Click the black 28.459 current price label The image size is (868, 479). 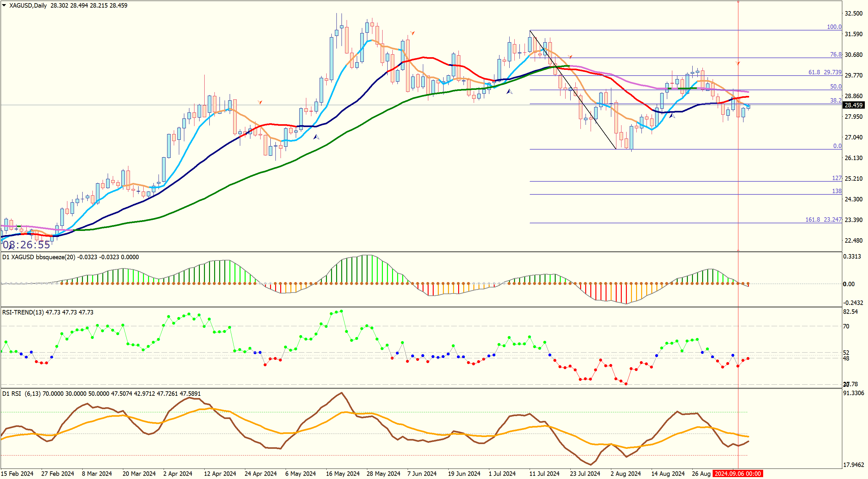click(x=853, y=105)
